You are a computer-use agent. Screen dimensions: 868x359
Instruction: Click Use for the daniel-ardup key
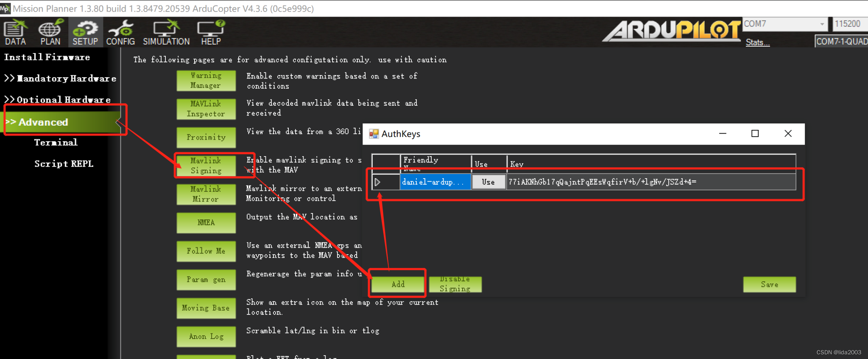tap(488, 182)
